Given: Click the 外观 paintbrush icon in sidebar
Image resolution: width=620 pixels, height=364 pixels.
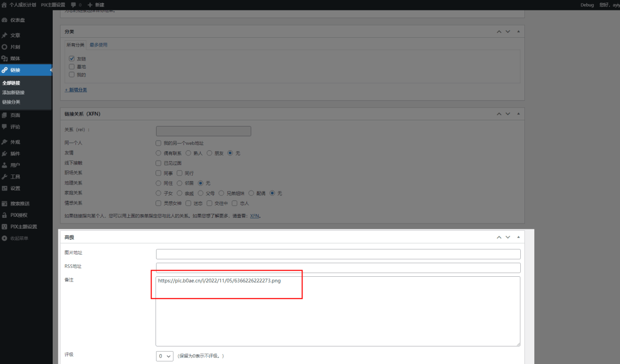Looking at the screenshot, I should 5,142.
